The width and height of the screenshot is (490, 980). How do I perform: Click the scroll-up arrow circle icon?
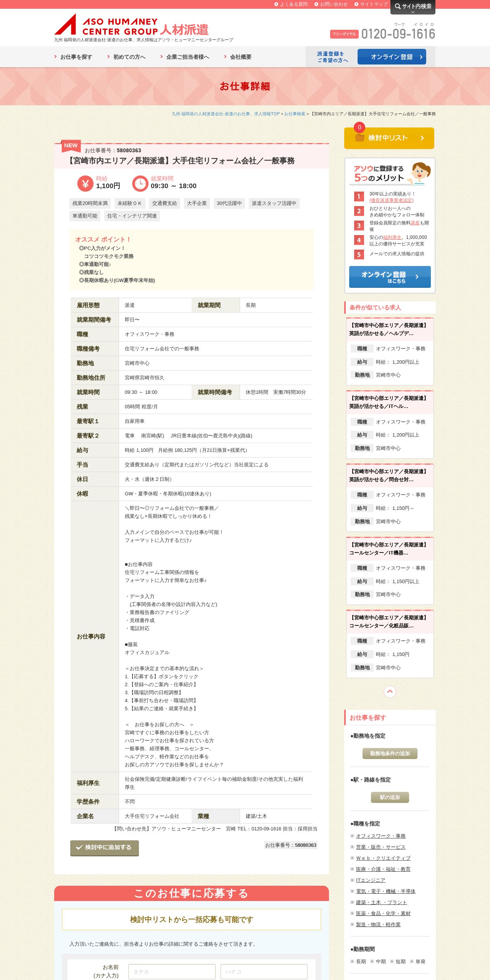click(x=390, y=691)
